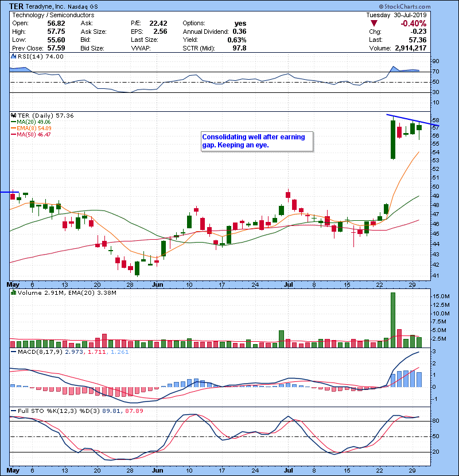Click the Volume value 2,914,217
Image resolution: width=459 pixels, height=476 pixels.
tap(411, 48)
